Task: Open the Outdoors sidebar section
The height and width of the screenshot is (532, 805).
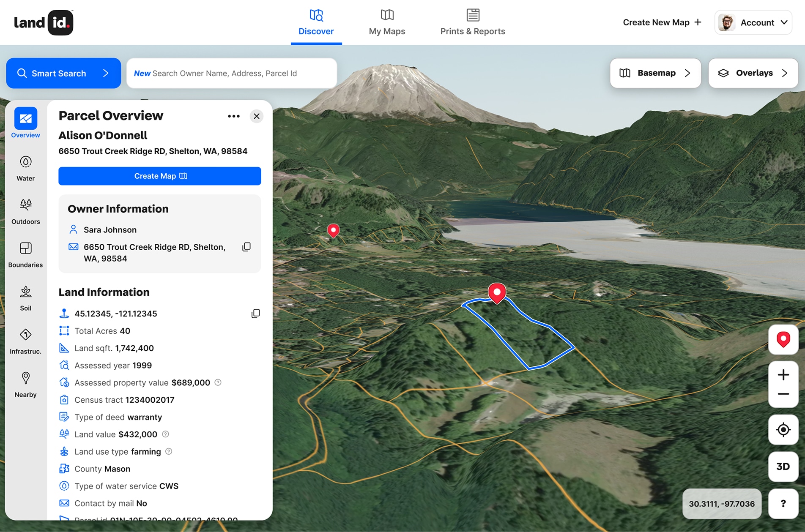Action: click(25, 211)
